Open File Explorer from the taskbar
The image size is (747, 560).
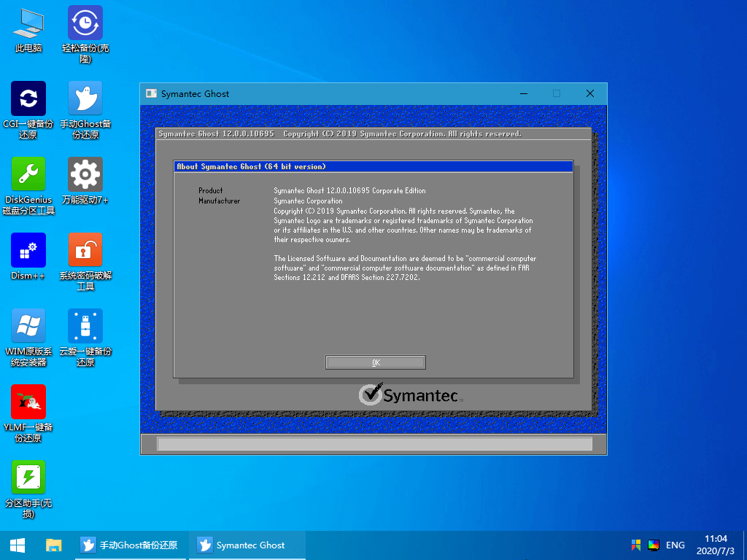tap(53, 545)
